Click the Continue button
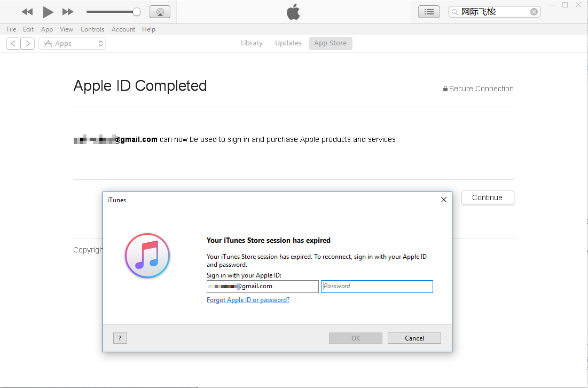Image resolution: width=588 pixels, height=388 pixels. tap(488, 197)
